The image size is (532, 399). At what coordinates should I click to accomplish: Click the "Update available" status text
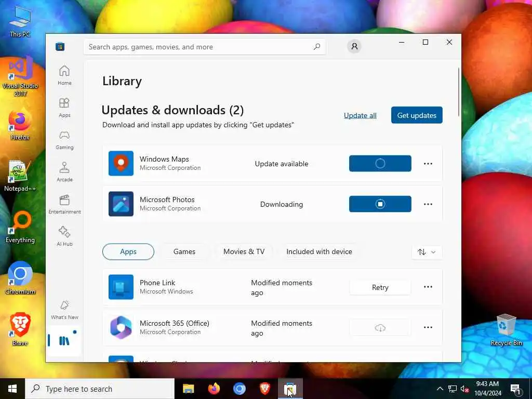click(282, 164)
